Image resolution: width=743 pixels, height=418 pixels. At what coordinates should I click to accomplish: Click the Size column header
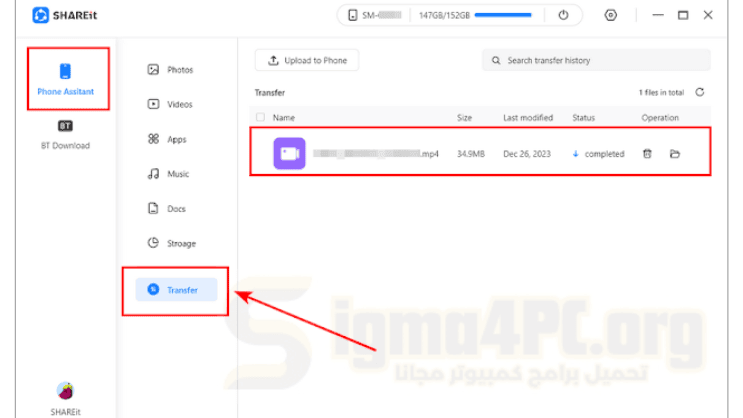pyautogui.click(x=464, y=118)
